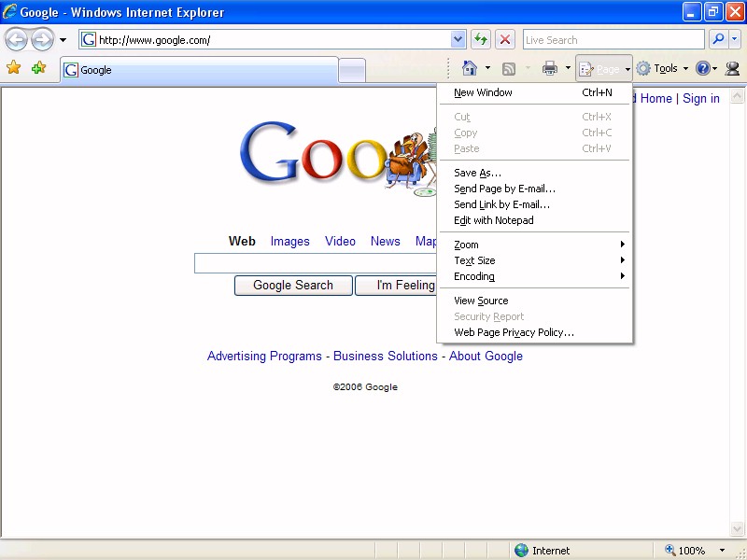This screenshot has width=747, height=560.
Task: Select Send Link by E-mail
Action: click(x=534, y=204)
